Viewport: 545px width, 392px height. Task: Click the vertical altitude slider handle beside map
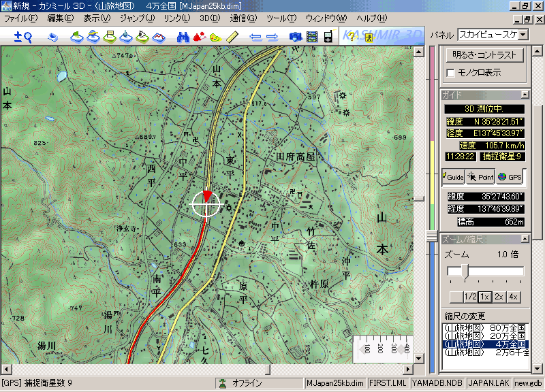[x=432, y=235]
